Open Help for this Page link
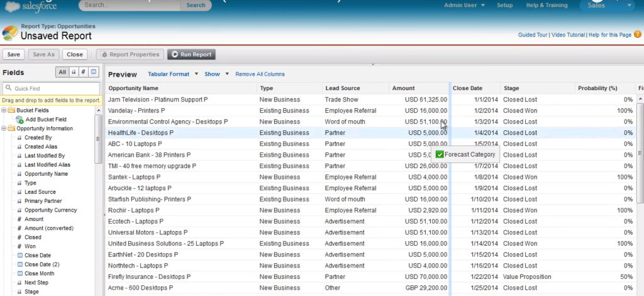The width and height of the screenshot is (644, 296). [610, 35]
